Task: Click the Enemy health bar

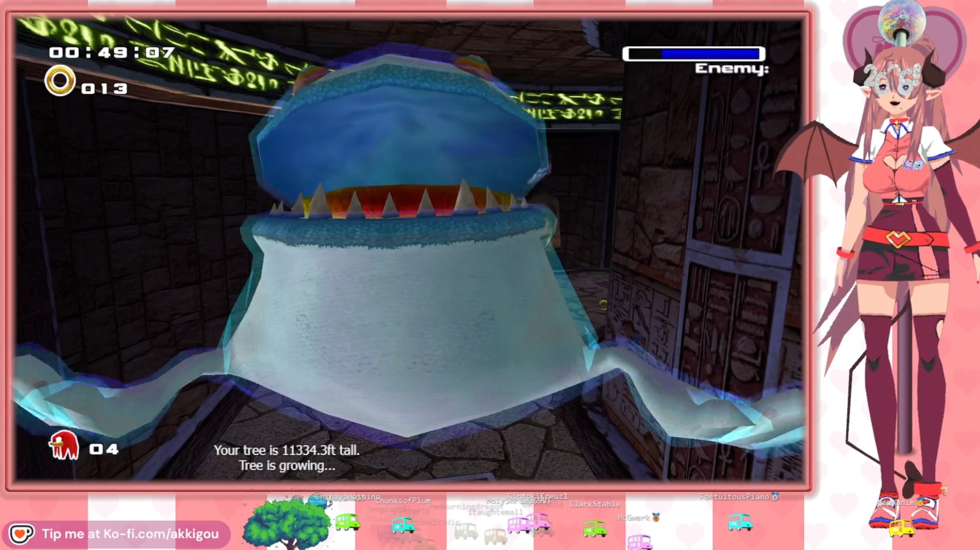Action: 694,54
